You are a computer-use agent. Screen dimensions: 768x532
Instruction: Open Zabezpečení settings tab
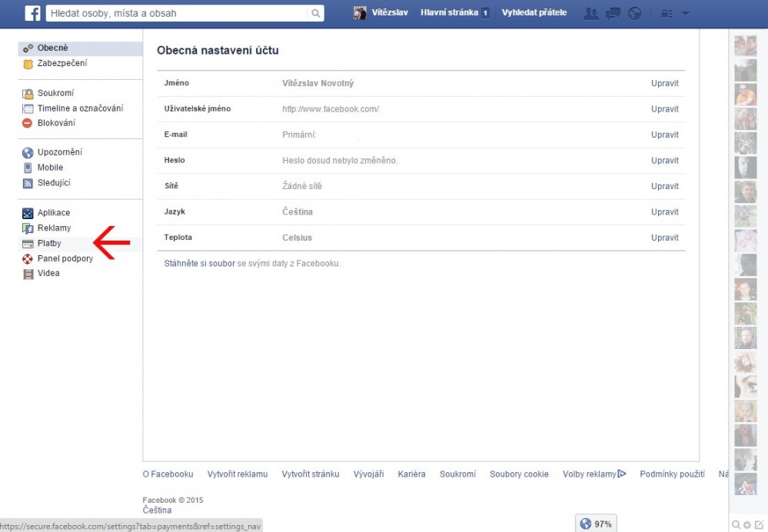click(x=62, y=63)
